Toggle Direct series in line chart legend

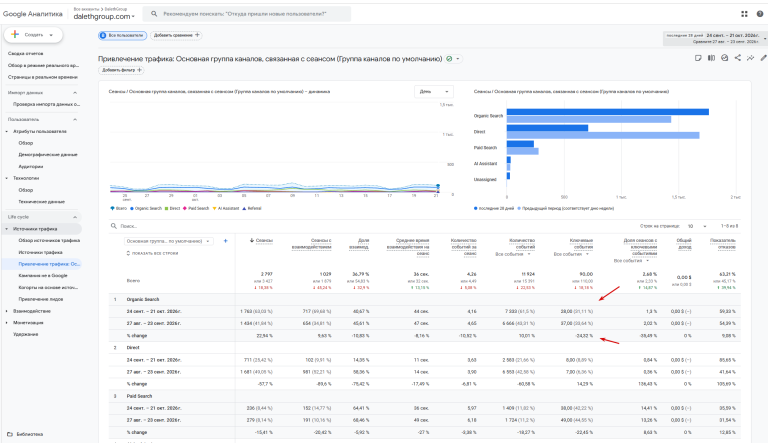(x=173, y=208)
